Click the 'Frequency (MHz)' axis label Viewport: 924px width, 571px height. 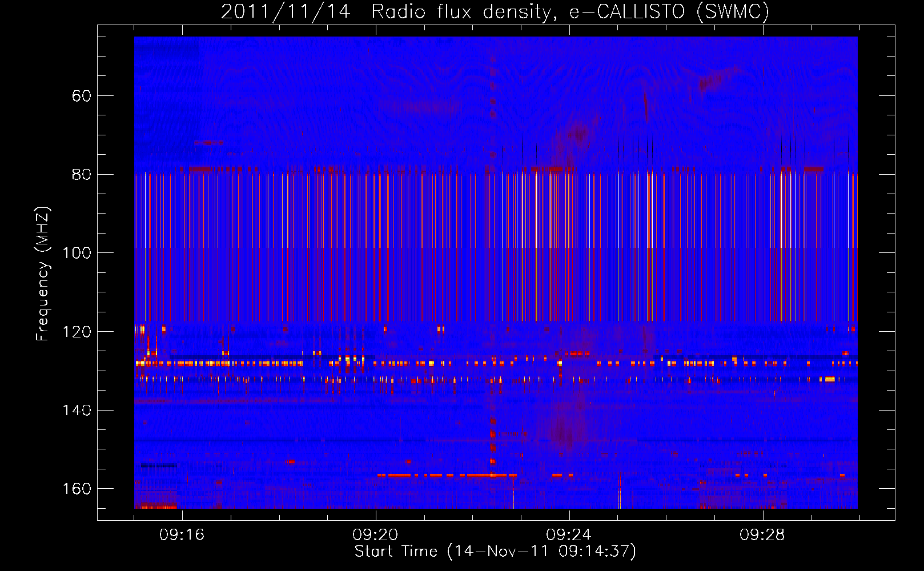[43, 274]
